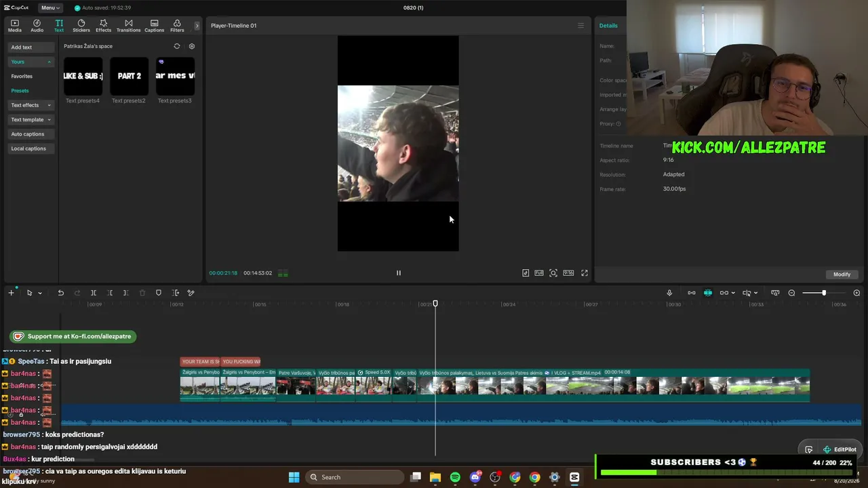Collapse the Yours section
The width and height of the screenshot is (868, 488).
(31, 62)
